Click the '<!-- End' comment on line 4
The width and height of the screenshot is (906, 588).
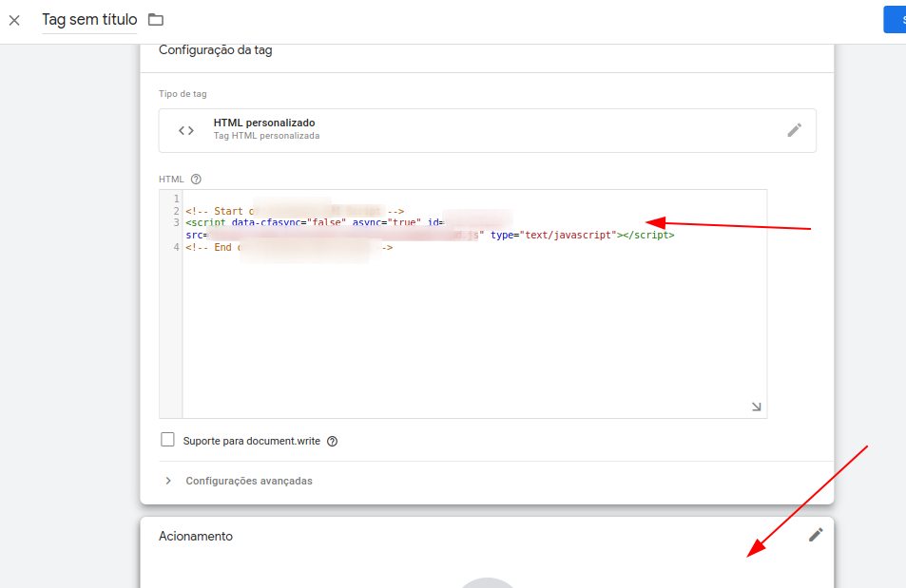point(208,247)
